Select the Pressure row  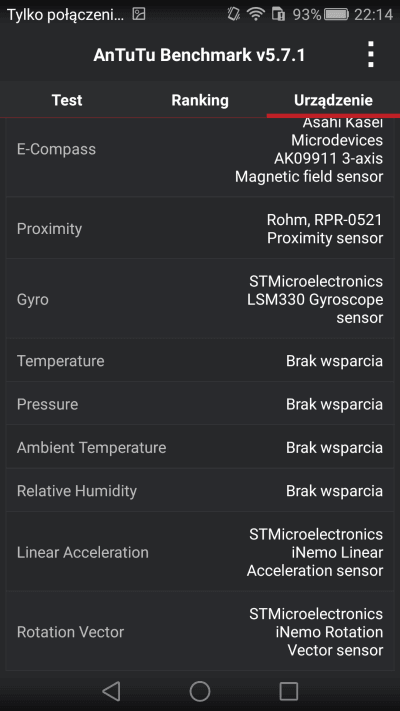[x=200, y=404]
